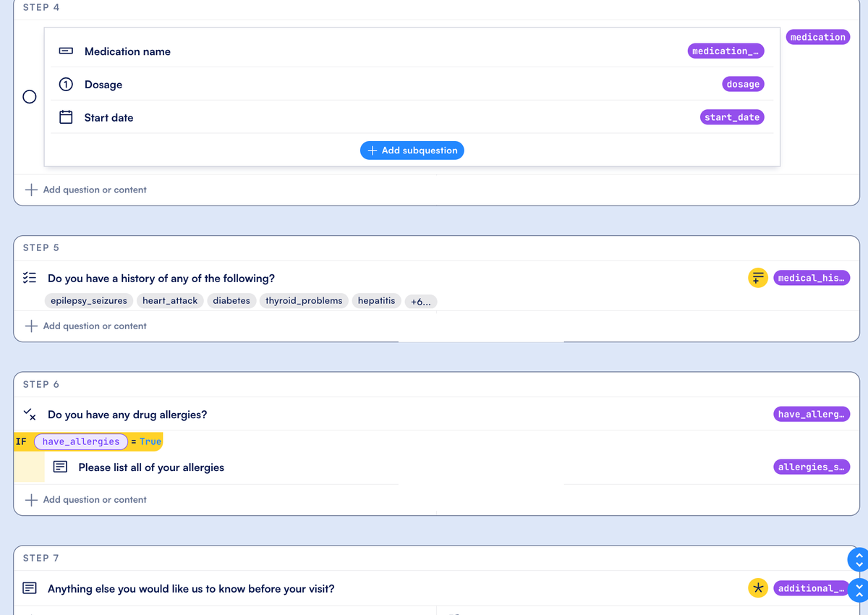
Task: Click the checklist icon of Step 5 question
Action: pyautogui.click(x=30, y=278)
